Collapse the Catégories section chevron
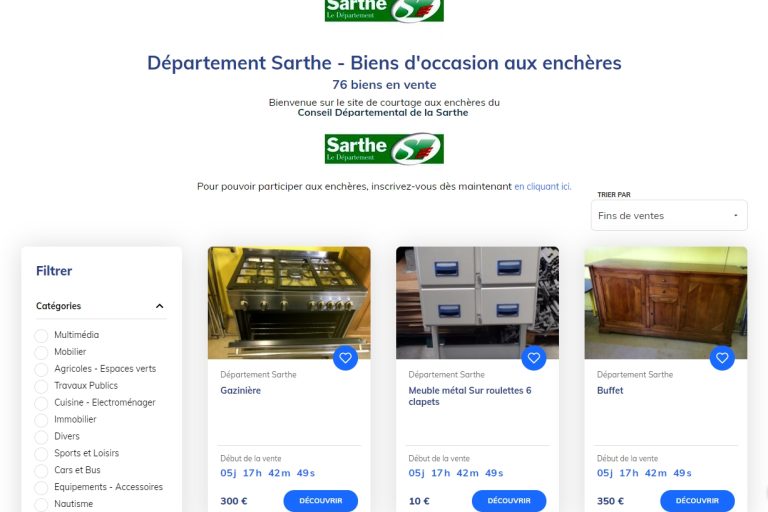768x512 pixels. pyautogui.click(x=159, y=306)
